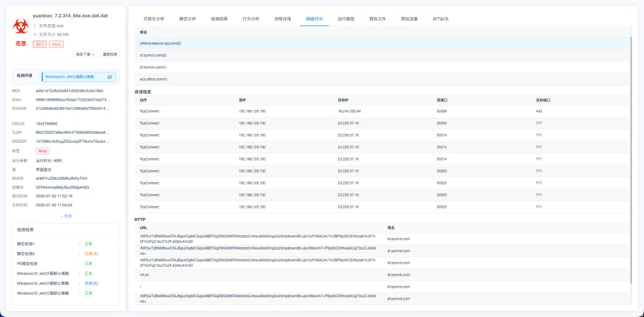
Task: Click the filename yuanbao_7.2.314_64x.exe.dat.dat
Action: click(70, 16)
